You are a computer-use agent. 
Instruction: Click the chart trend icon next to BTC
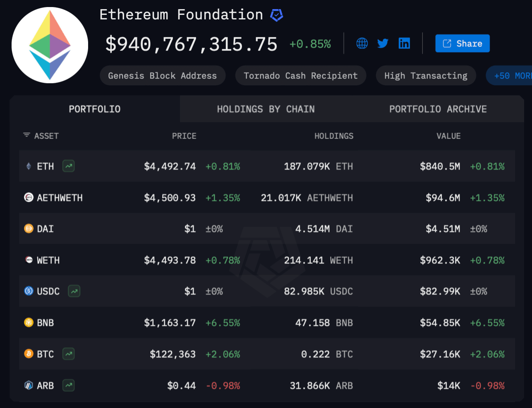(x=69, y=354)
